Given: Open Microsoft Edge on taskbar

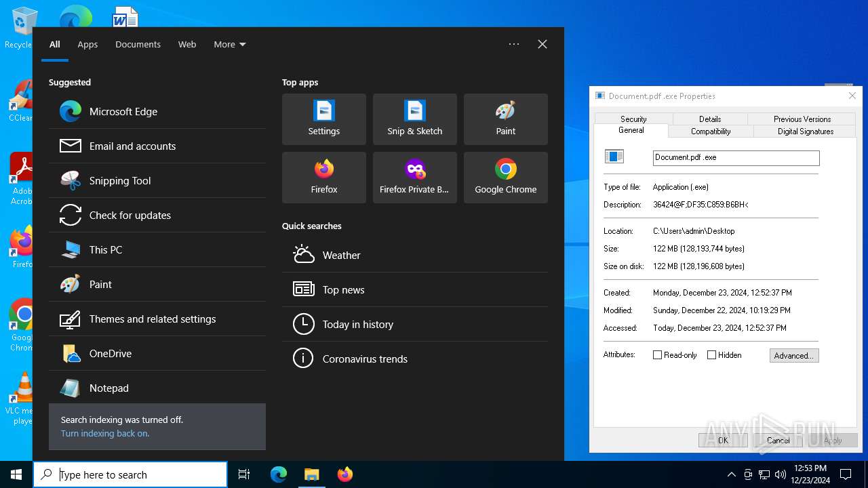Looking at the screenshot, I should pyautogui.click(x=279, y=474).
